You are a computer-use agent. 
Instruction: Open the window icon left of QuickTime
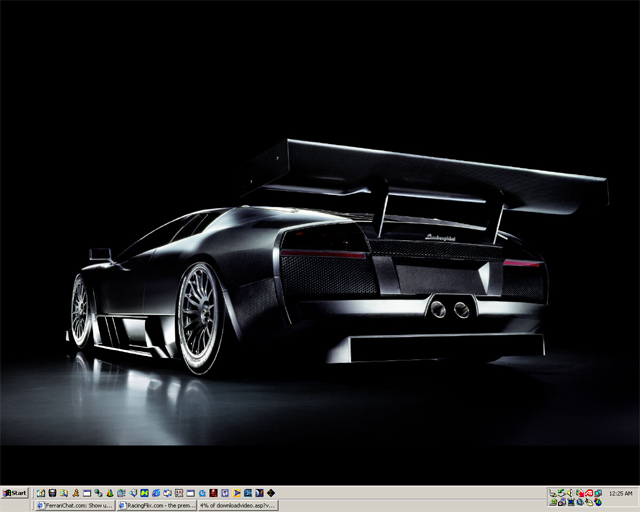point(190,493)
